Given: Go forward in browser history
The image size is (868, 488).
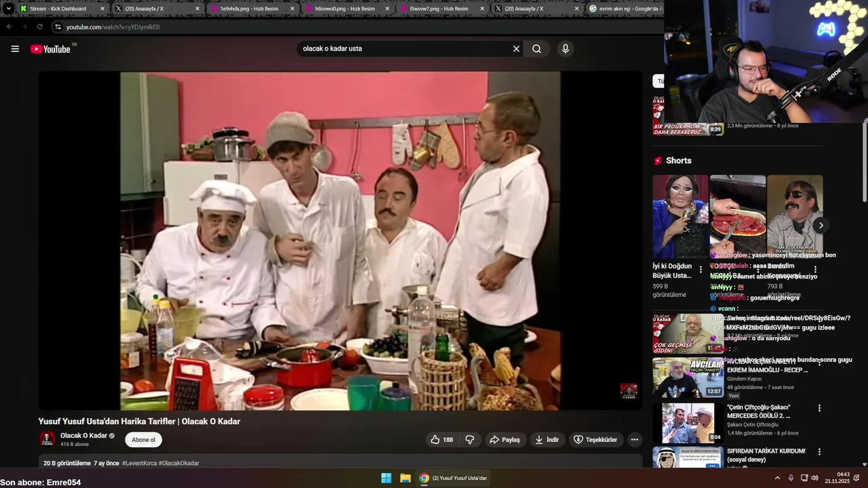Looking at the screenshot, I should 24,27.
